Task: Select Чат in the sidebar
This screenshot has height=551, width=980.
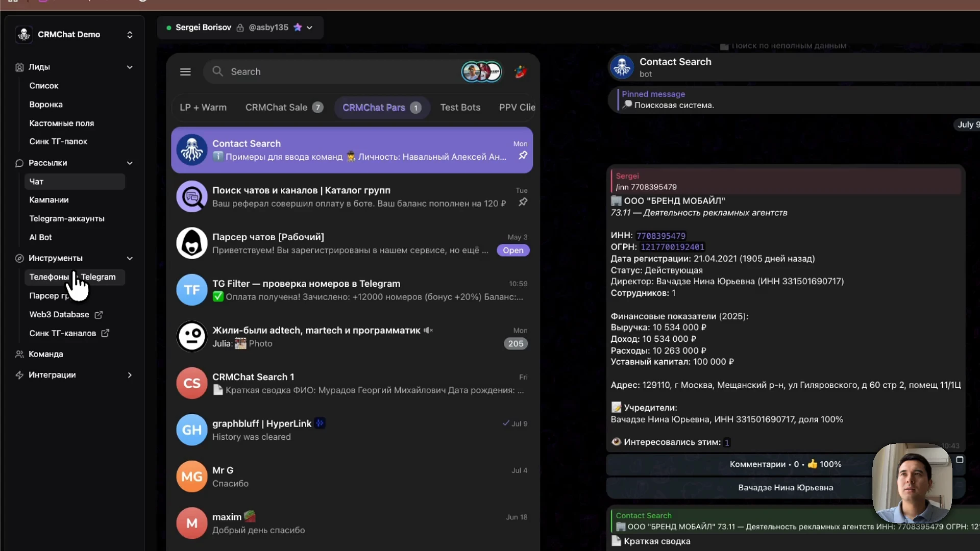Action: (x=75, y=182)
